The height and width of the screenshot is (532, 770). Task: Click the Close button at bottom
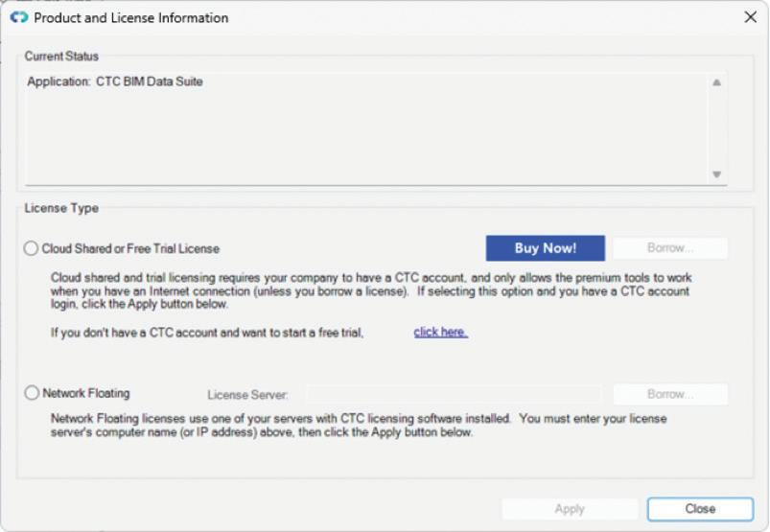(700, 509)
